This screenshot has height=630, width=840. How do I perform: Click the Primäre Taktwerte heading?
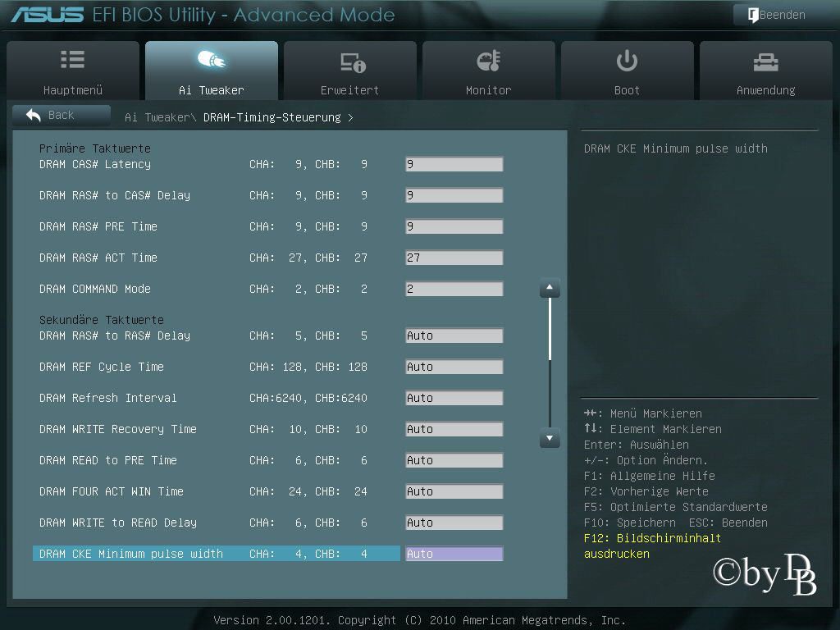95,148
